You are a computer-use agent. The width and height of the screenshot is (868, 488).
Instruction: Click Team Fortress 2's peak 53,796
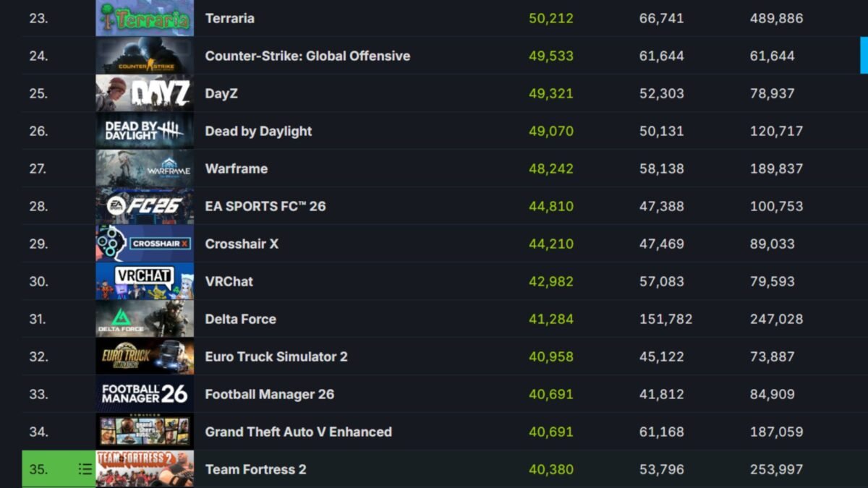pos(662,469)
